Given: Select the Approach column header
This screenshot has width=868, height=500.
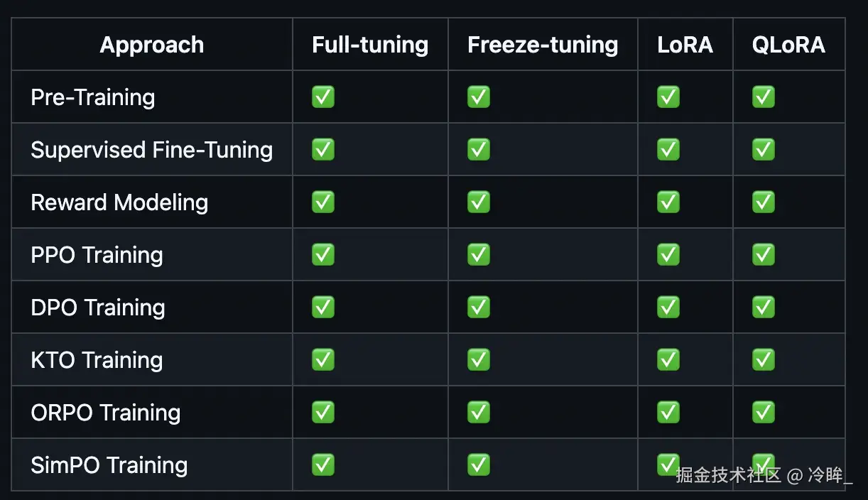Looking at the screenshot, I should click(x=152, y=45).
